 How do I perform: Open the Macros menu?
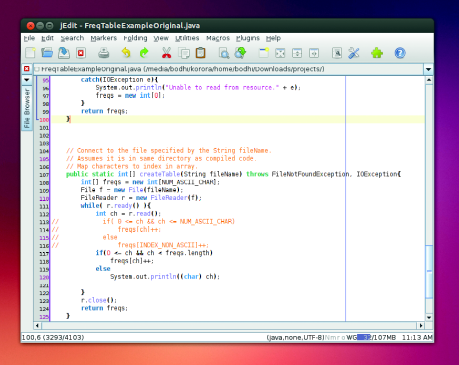218,38
